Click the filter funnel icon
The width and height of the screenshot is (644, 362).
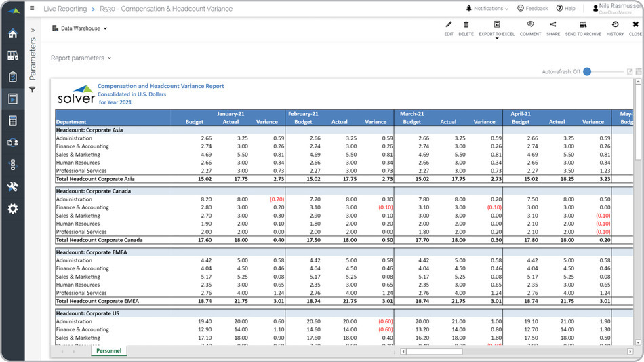coord(32,89)
